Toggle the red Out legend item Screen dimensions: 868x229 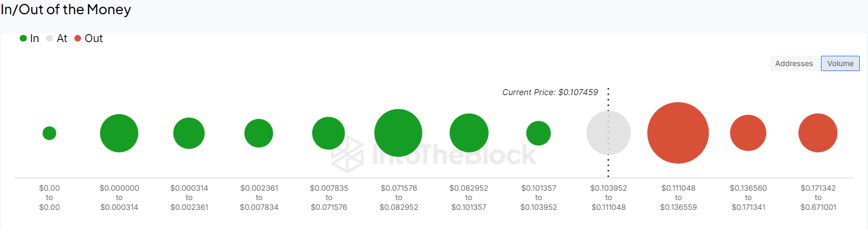tap(89, 38)
